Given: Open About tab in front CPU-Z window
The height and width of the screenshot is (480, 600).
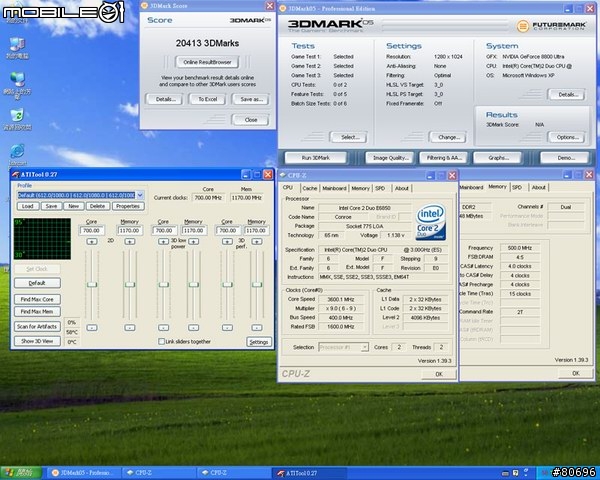Looking at the screenshot, I should click(x=402, y=188).
